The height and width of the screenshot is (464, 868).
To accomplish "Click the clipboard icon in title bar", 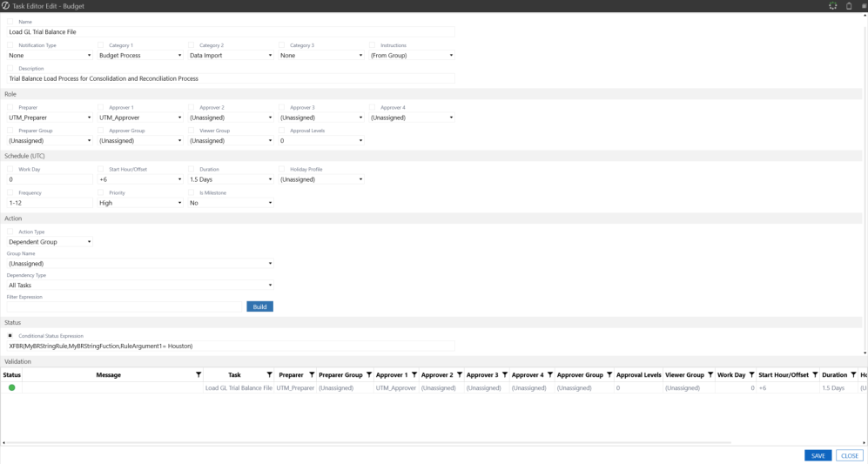I will (x=848, y=6).
